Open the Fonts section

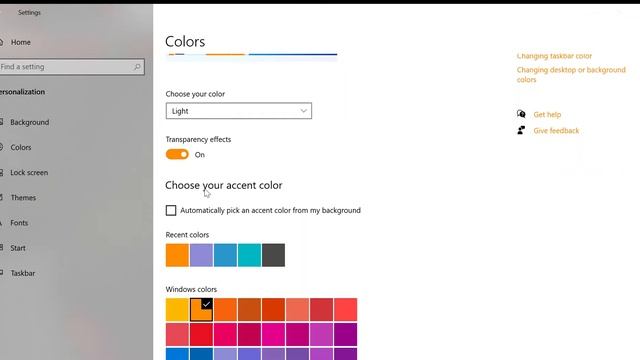click(19, 223)
